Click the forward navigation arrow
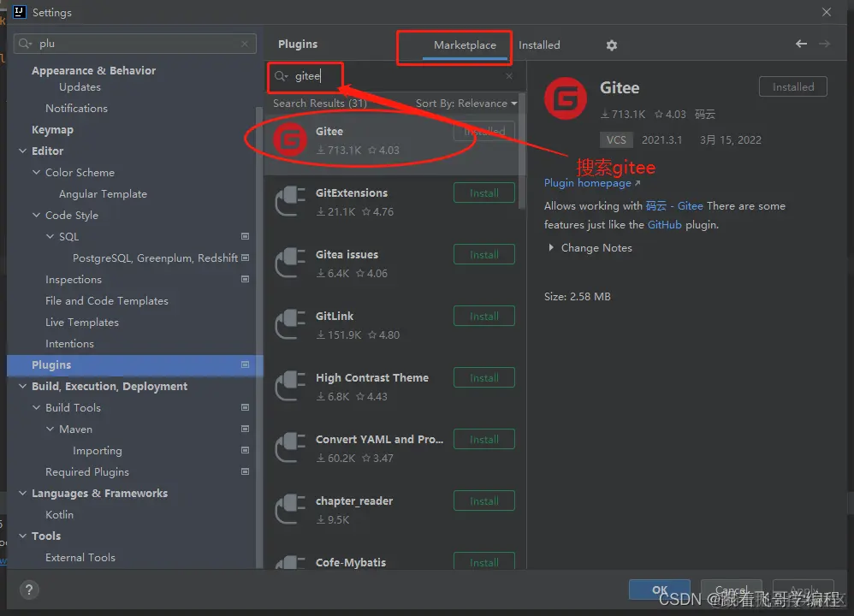 pyautogui.click(x=825, y=44)
